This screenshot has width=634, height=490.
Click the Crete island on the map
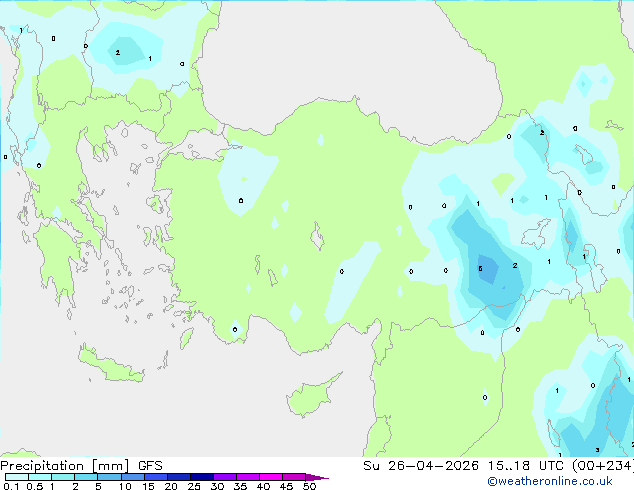(111, 365)
